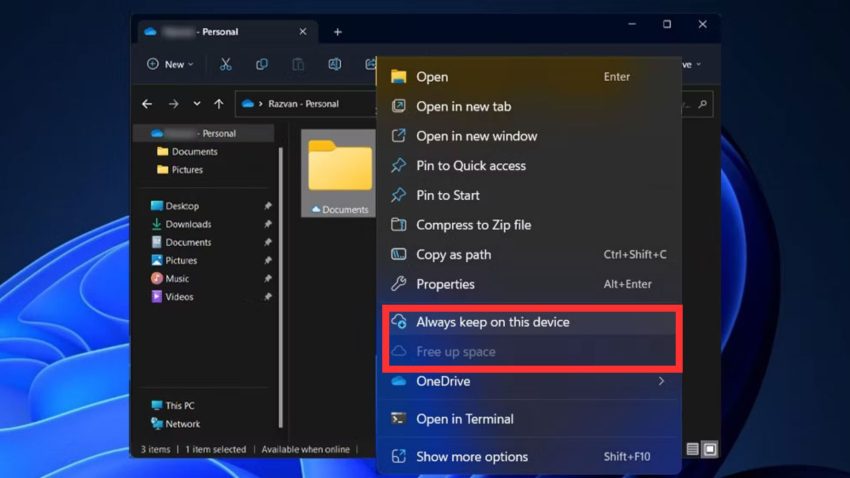Choose Pin to Quick access
This screenshot has width=850, height=478.
[529, 166]
